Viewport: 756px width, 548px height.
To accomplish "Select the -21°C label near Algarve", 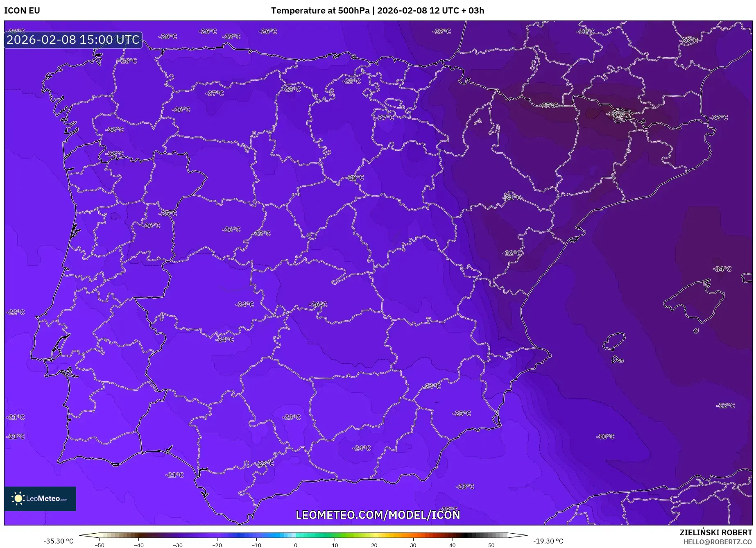I will 173,476.
